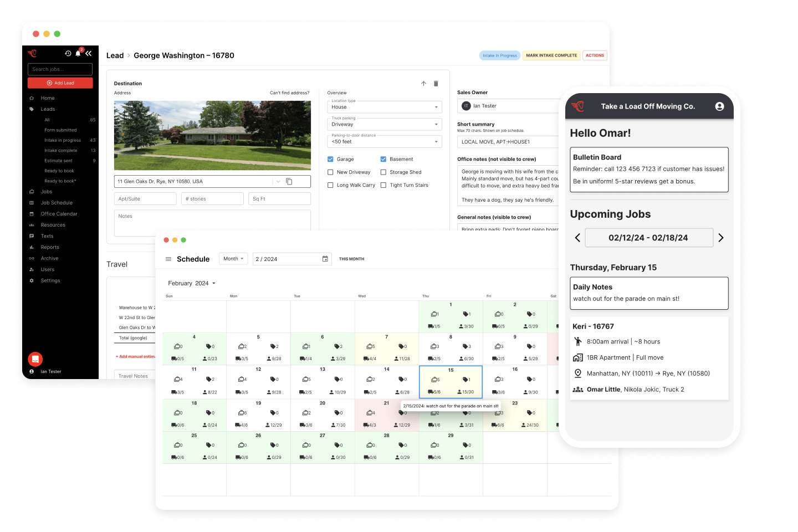The height and width of the screenshot is (532, 798).
Task: Delete the Destination using the trash icon
Action: [436, 83]
